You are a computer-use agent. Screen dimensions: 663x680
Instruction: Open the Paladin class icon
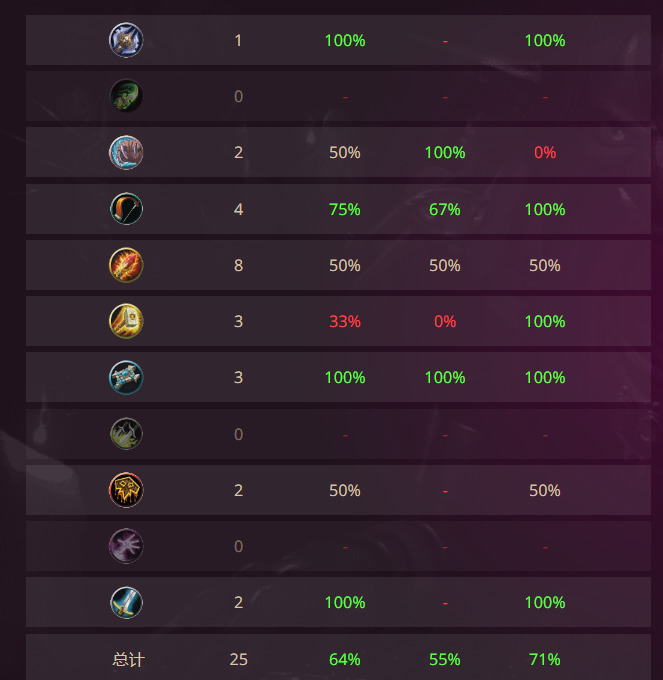tap(126, 321)
